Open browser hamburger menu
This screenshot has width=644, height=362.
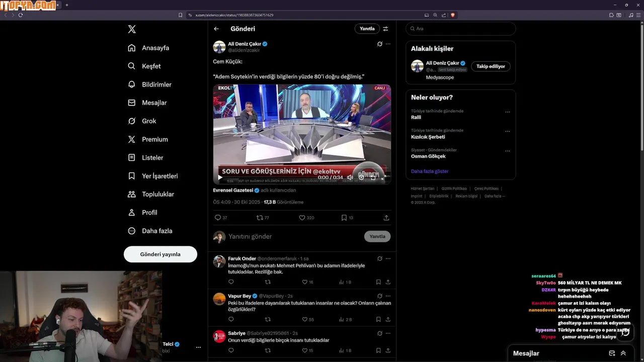[x=639, y=15]
